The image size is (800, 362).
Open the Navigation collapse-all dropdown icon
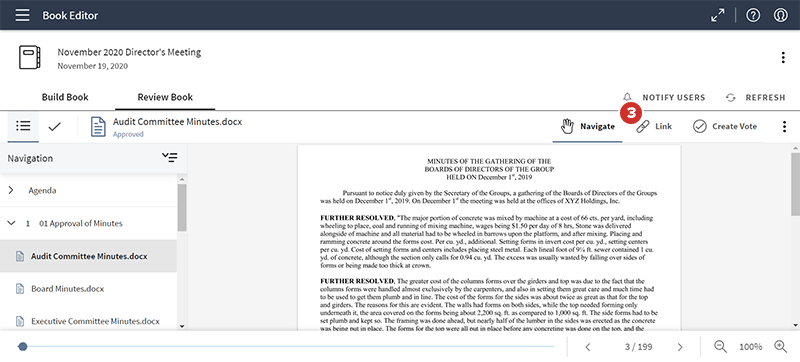coord(169,158)
